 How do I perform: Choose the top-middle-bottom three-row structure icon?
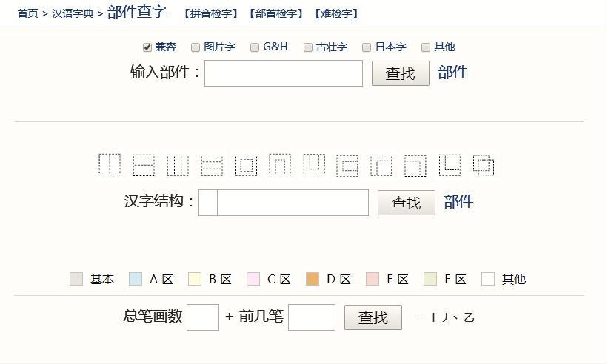point(212,164)
